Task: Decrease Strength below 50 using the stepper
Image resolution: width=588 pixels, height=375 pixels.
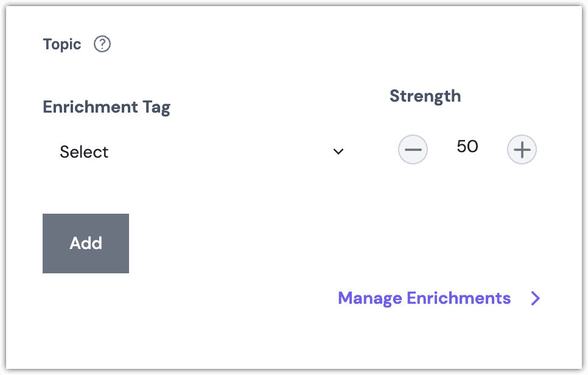Action: coord(413,149)
